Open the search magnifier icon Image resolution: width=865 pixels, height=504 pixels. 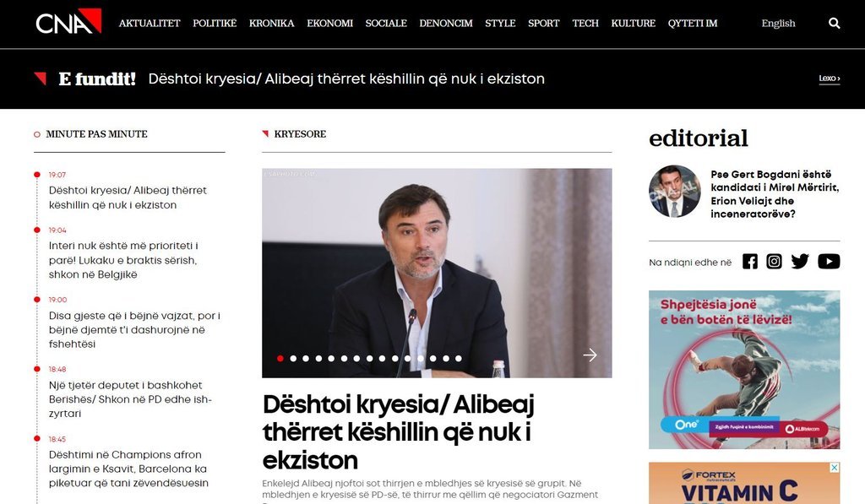coord(834,23)
